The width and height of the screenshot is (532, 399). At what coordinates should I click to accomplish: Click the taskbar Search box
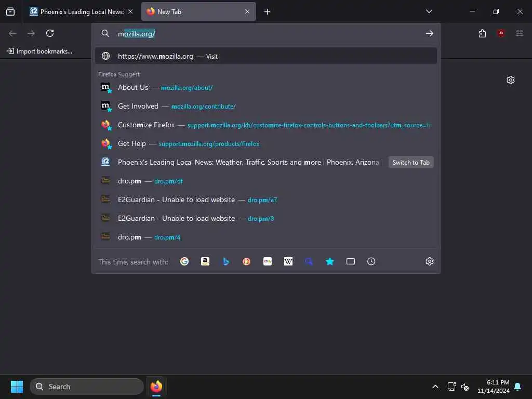click(x=87, y=387)
